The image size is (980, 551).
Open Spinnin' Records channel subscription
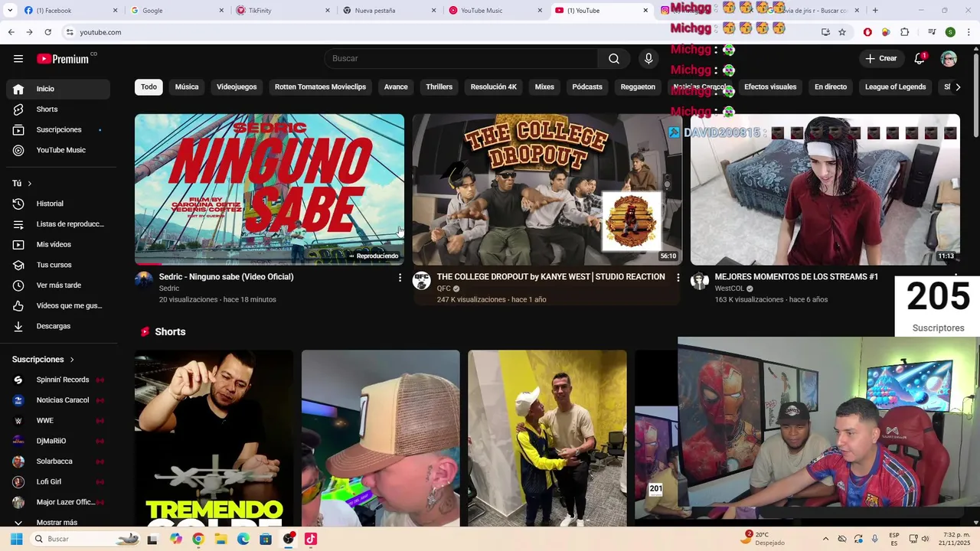click(58, 380)
